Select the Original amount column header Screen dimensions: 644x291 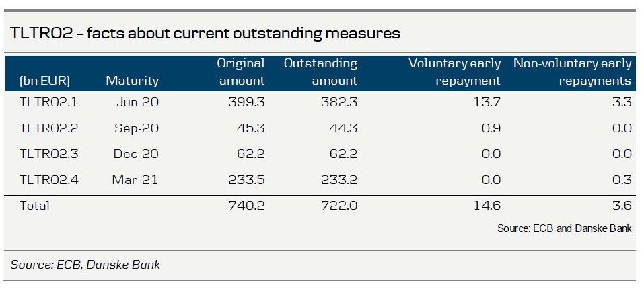click(240, 73)
